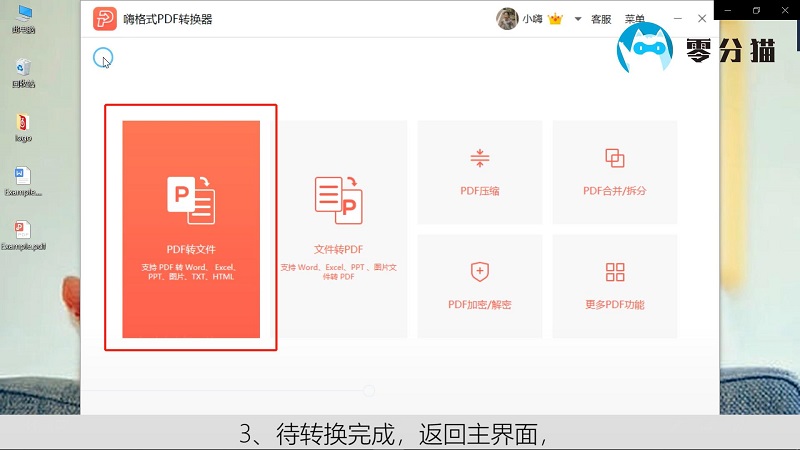Open the PDF转文件 conversion card

point(191,229)
